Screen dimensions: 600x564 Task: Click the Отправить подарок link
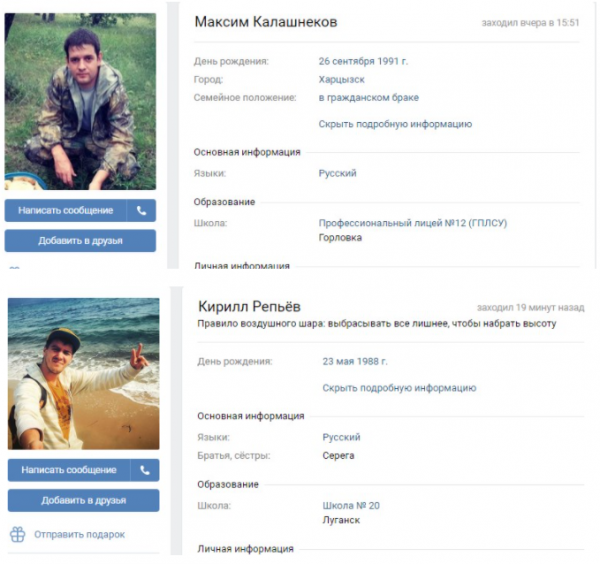(80, 535)
